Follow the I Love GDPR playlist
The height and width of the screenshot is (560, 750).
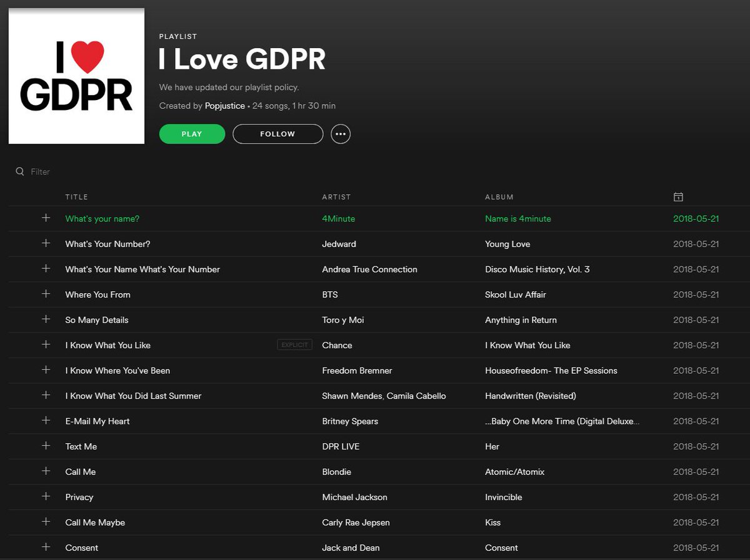(278, 134)
